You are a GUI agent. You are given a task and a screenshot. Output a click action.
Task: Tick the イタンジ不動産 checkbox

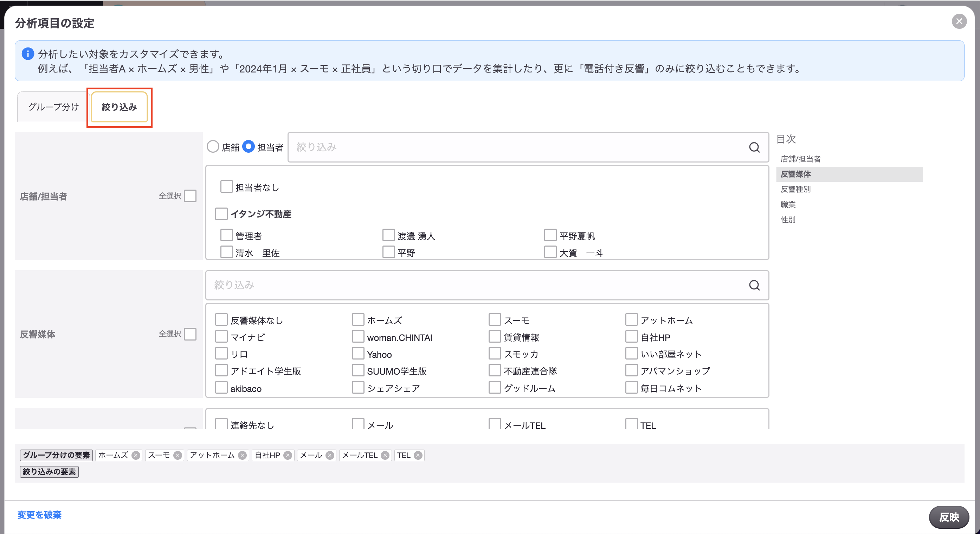(x=221, y=214)
